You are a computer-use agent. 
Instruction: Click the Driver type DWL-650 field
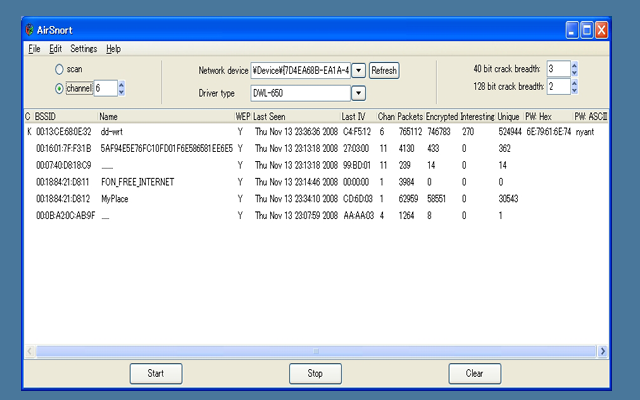pos(300,93)
